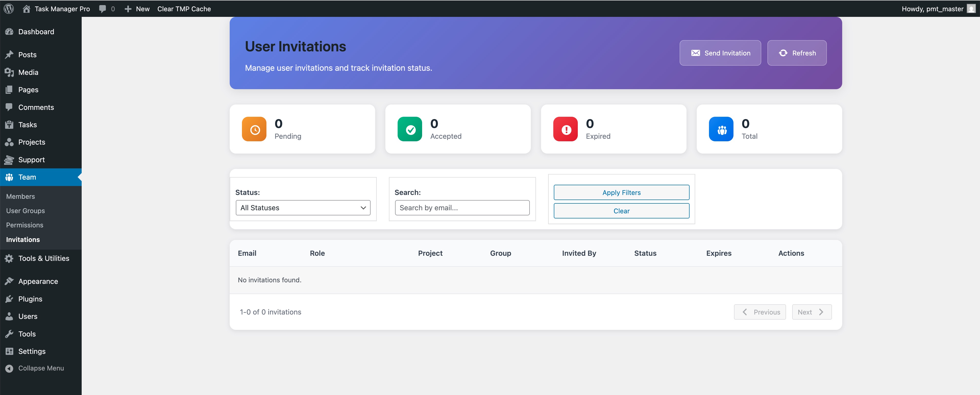
Task: Click the home icon beside Task Manager Pro
Action: point(26,8)
